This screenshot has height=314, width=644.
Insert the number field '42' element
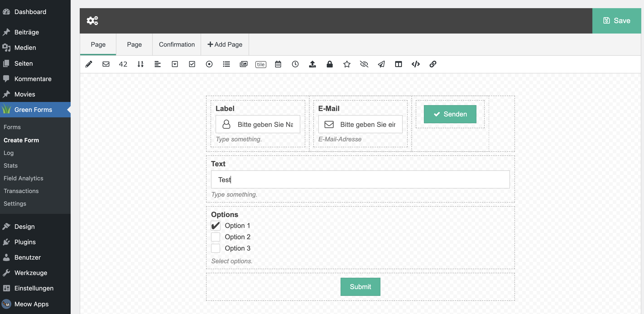[123, 64]
